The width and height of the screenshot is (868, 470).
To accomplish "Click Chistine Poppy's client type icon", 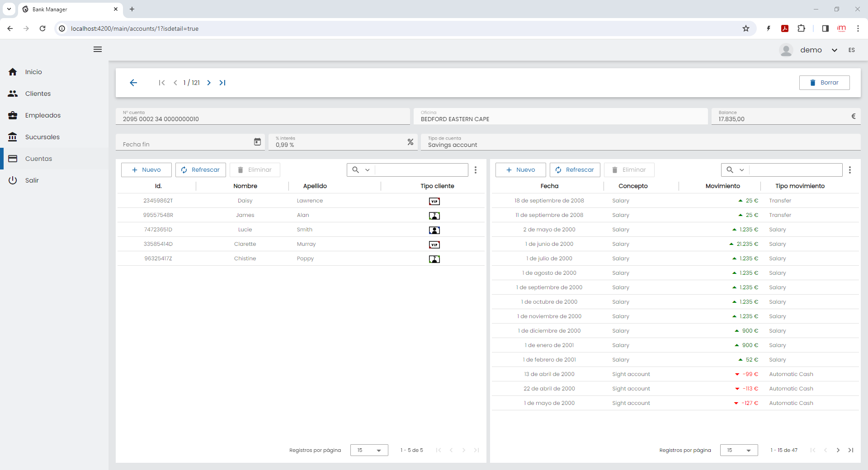I will pos(434,259).
